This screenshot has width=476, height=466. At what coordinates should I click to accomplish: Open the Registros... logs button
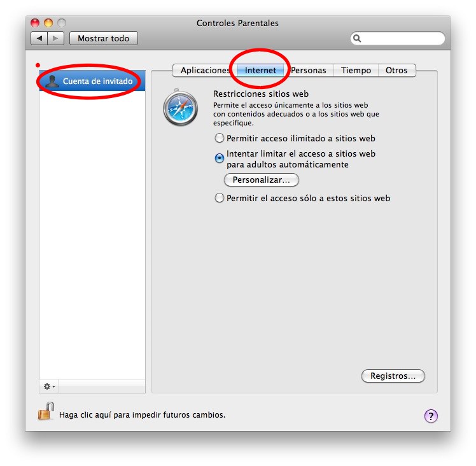[393, 376]
